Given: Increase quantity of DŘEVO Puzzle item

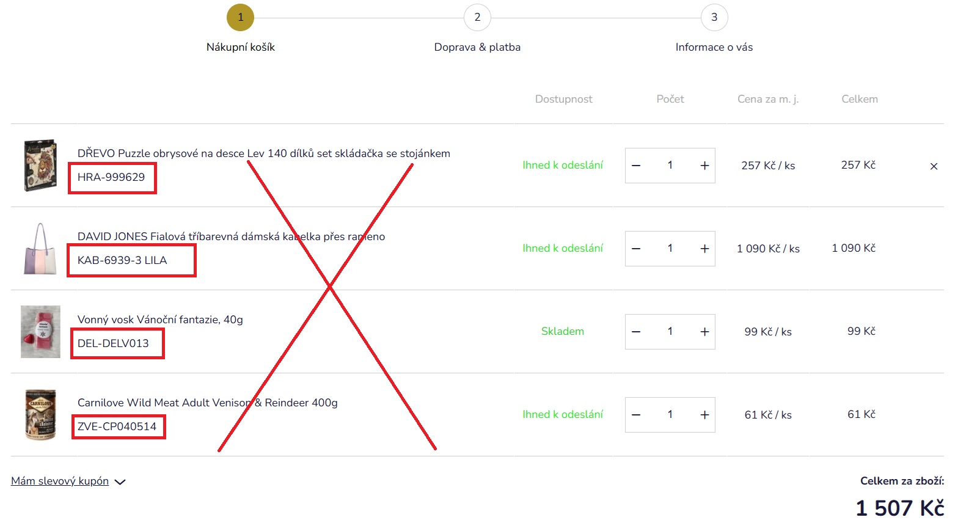Looking at the screenshot, I should pyautogui.click(x=704, y=166).
